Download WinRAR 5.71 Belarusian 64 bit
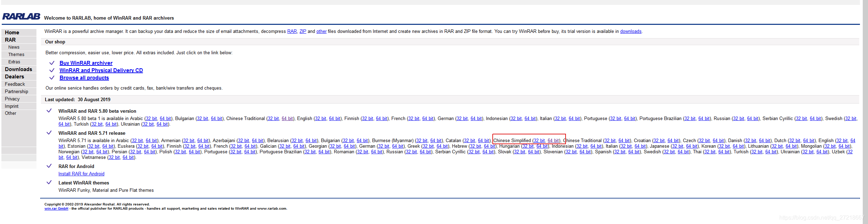The image size is (868, 224). [311, 141]
